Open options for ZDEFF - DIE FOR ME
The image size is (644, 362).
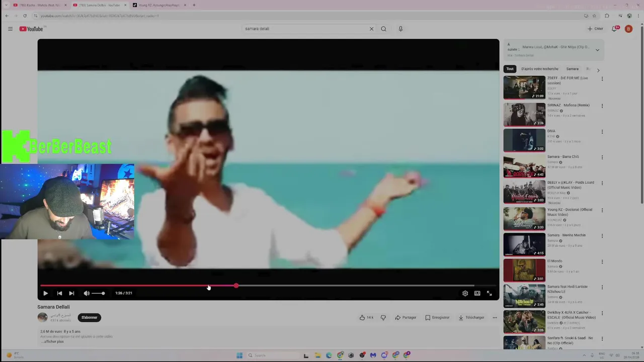tap(602, 79)
